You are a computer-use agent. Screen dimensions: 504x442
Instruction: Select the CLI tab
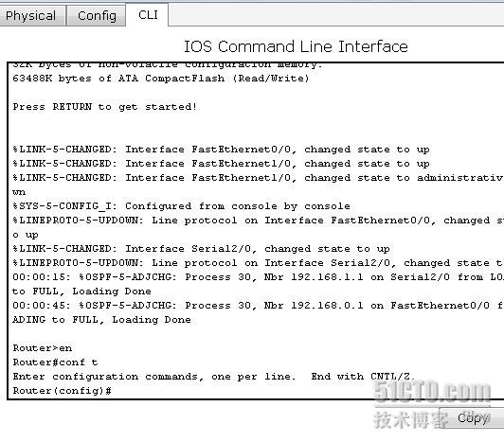[148, 15]
